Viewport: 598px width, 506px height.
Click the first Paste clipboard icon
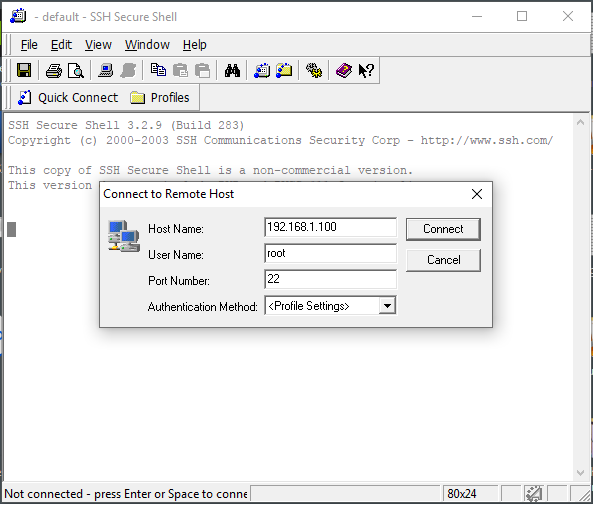[x=180, y=71]
